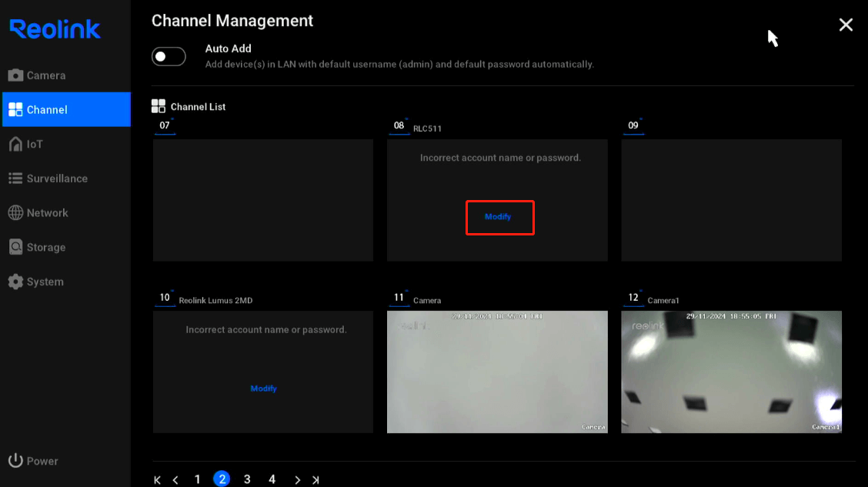This screenshot has height=487, width=868.
Task: Click the Channel List grid icon
Action: coord(159,106)
